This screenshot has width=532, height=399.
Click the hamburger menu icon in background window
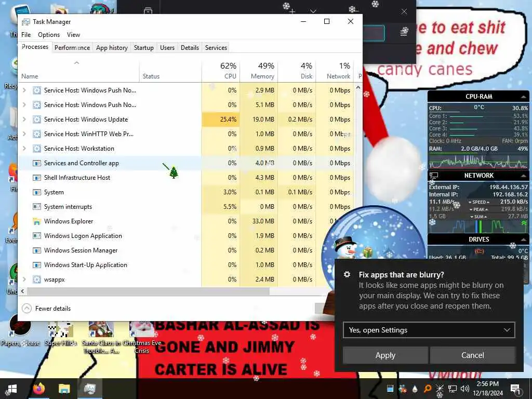[404, 32]
